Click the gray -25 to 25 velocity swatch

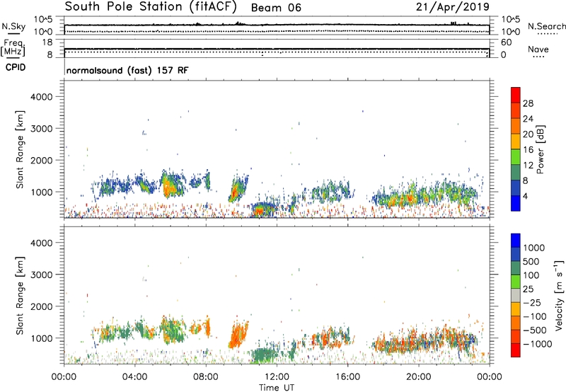tap(516, 295)
